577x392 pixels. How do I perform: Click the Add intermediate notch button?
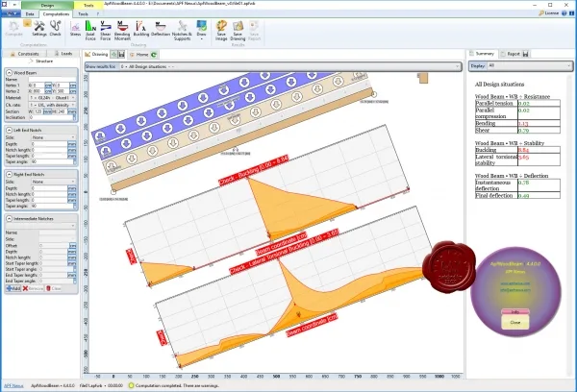13,288
